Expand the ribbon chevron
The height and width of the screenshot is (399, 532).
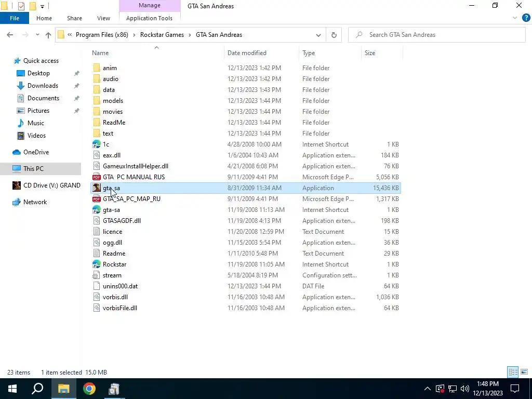515,18
